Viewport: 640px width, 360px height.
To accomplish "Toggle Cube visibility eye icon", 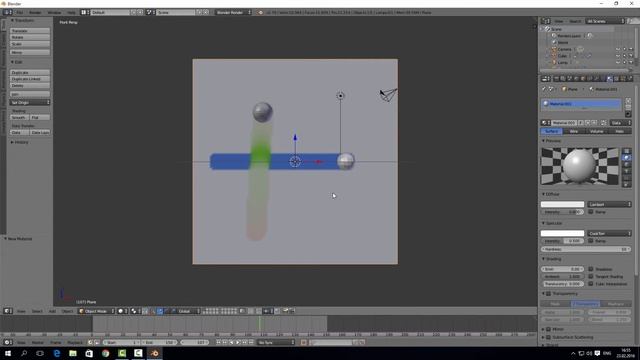I will tap(618, 56).
